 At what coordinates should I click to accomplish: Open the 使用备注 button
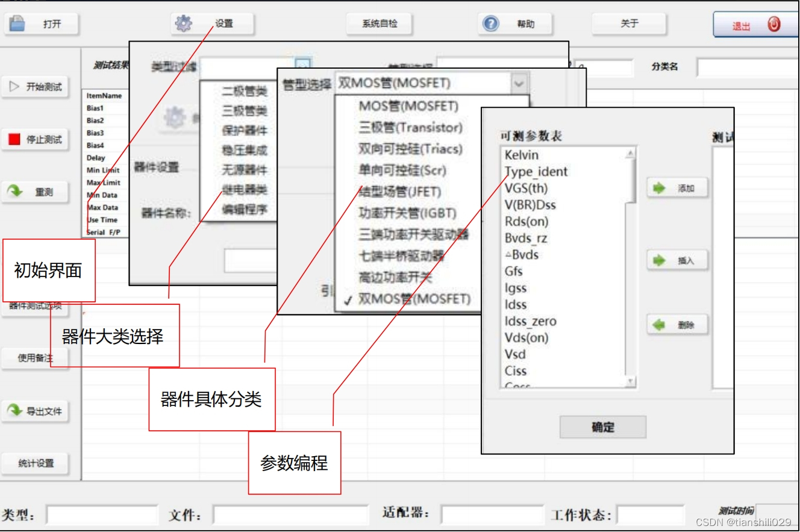click(x=35, y=358)
